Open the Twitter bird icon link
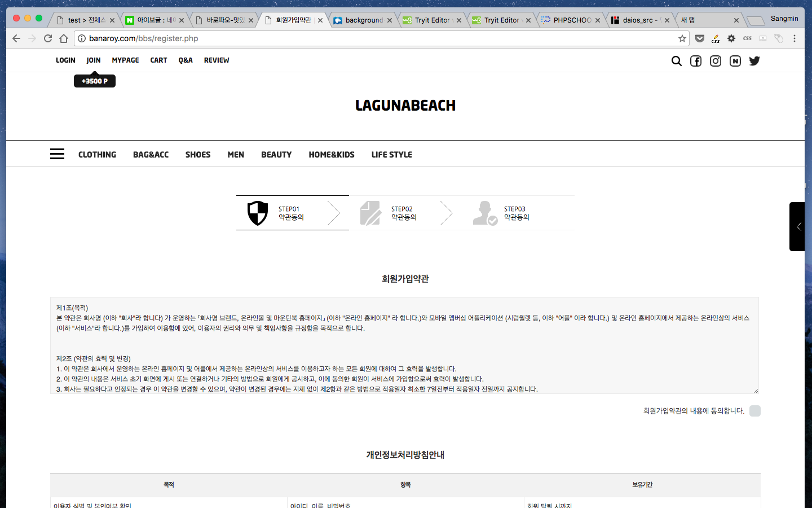This screenshot has width=812, height=508. tap(754, 61)
